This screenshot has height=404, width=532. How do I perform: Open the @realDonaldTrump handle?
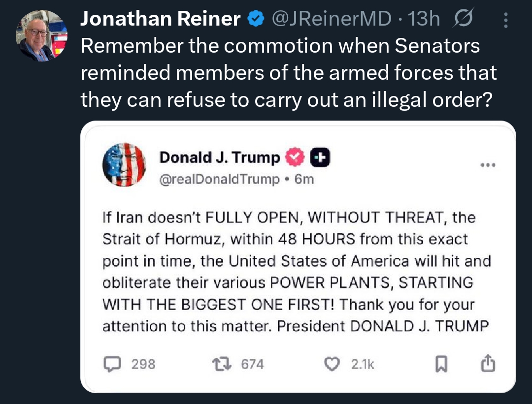(x=218, y=179)
